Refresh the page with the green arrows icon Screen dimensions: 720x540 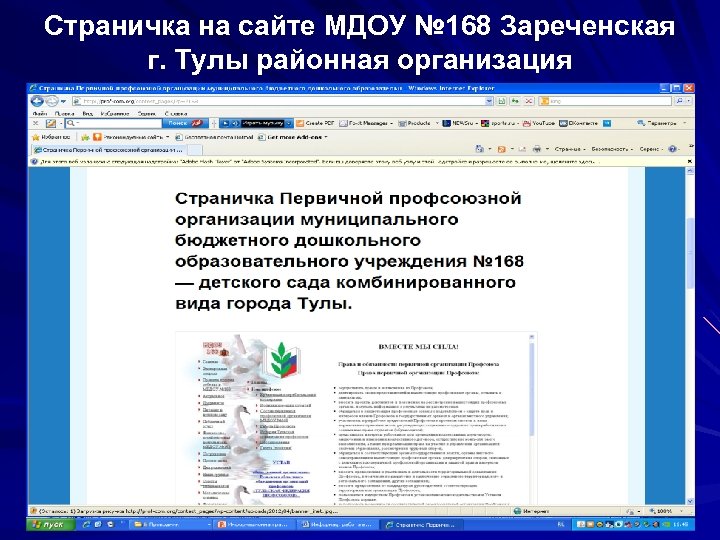click(515, 101)
